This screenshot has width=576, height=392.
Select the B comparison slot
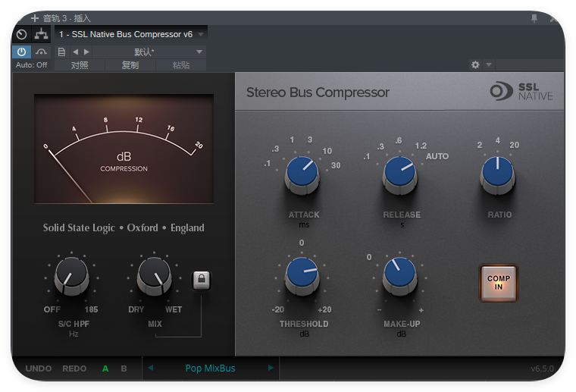tap(124, 368)
